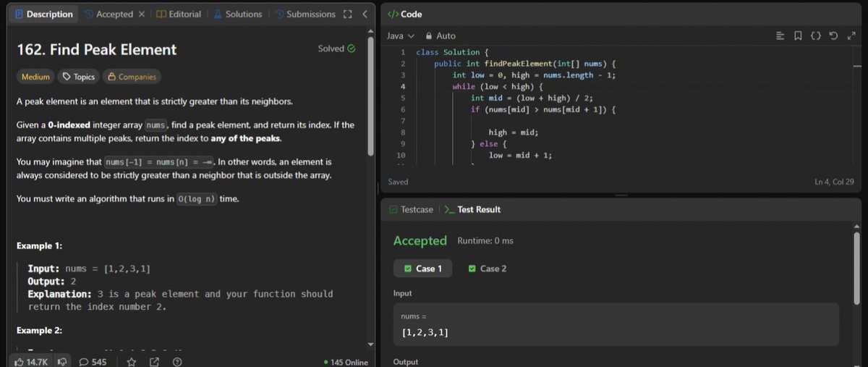Click the bookmark icon in code toolbar
Screen dimensions: 868x367
(x=797, y=35)
